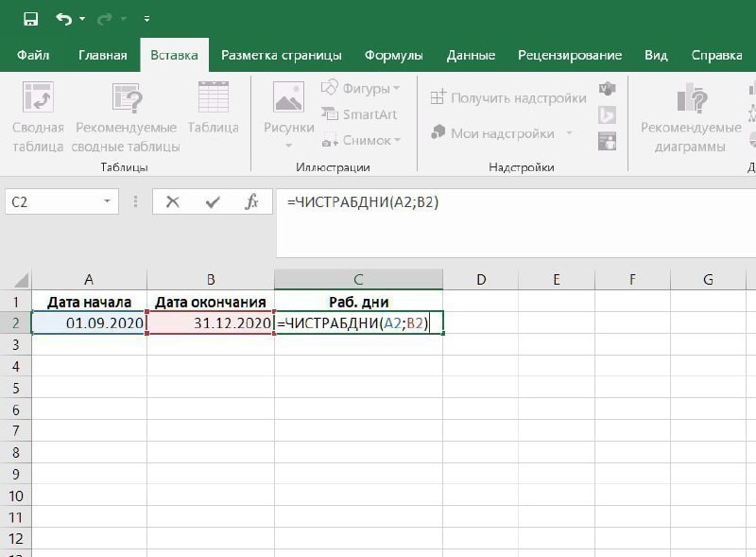Open the Фигуры shapes menu
The height and width of the screenshot is (557, 756).
[361, 88]
